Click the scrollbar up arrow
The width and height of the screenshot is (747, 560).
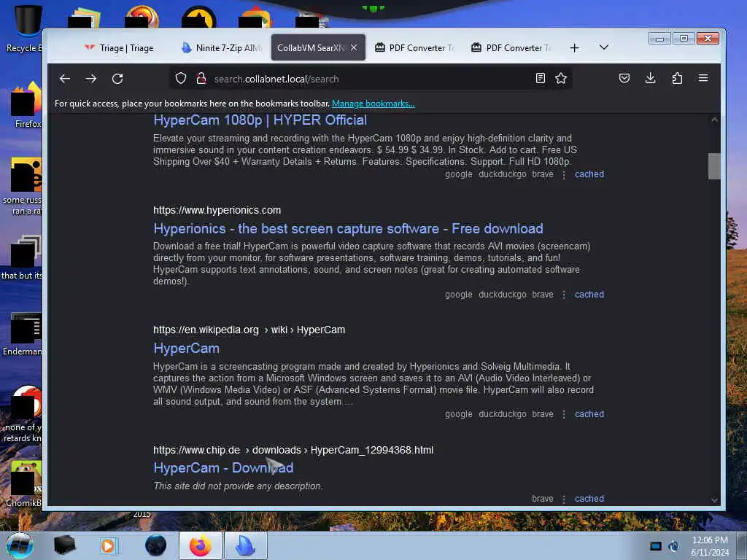(714, 120)
